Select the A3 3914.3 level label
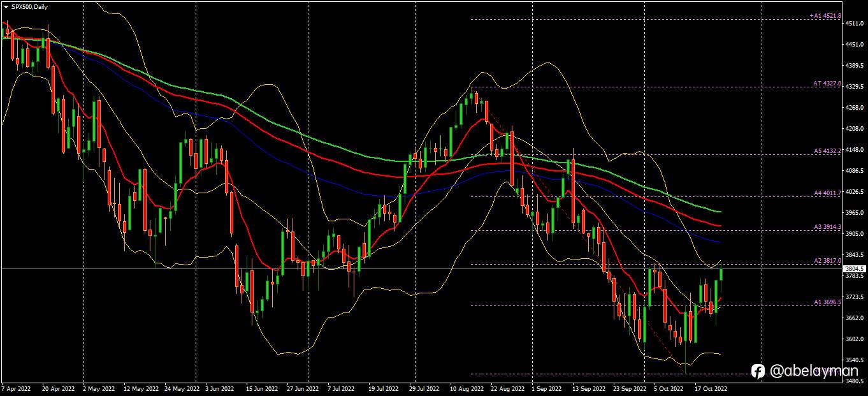868x396 pixels. click(x=828, y=227)
